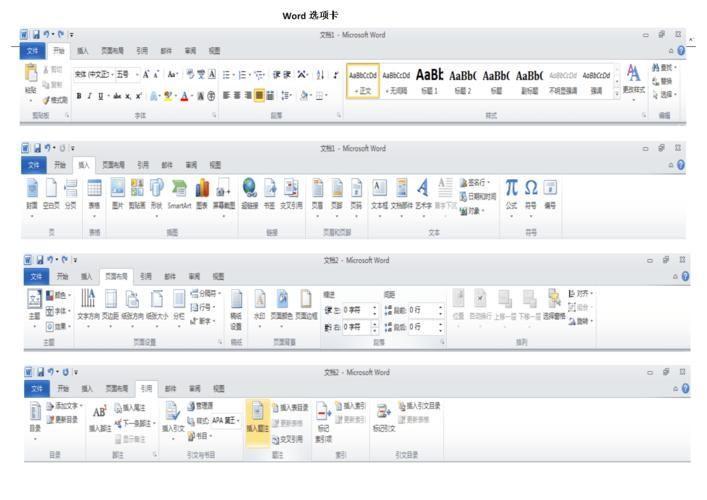This screenshot has height=500, width=707.
Task: Click the Sort icon in the Paragraph group
Action: click(x=320, y=75)
